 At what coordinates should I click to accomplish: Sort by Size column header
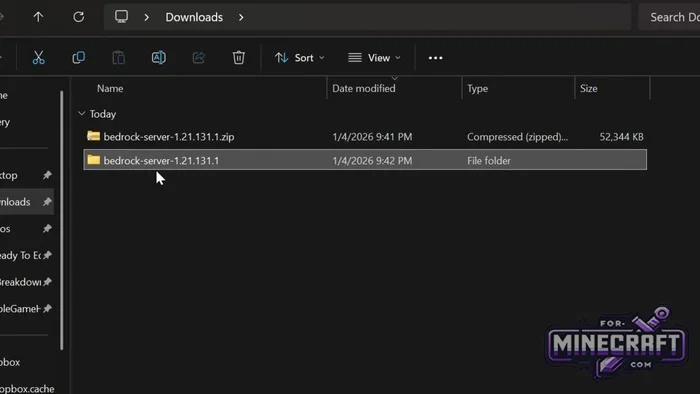[x=588, y=88]
